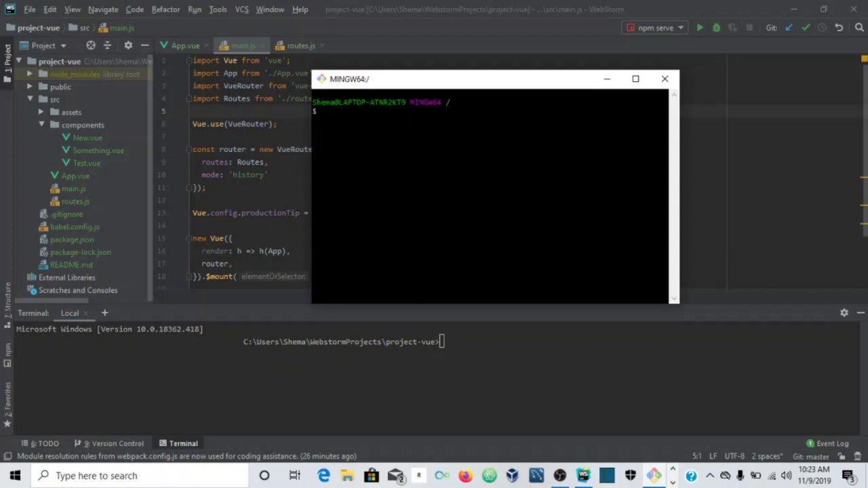The height and width of the screenshot is (488, 868).
Task: Collapse all in the Project panel
Action: (x=107, y=45)
